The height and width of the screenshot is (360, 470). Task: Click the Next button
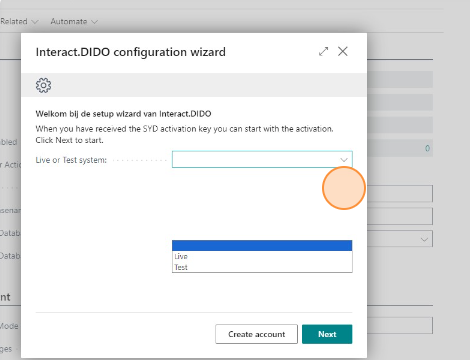327,334
